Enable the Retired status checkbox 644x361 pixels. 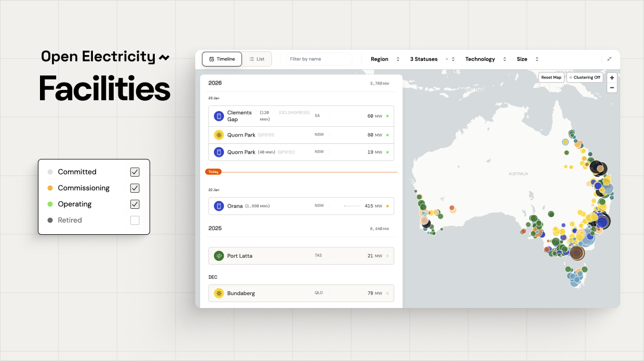(x=135, y=220)
